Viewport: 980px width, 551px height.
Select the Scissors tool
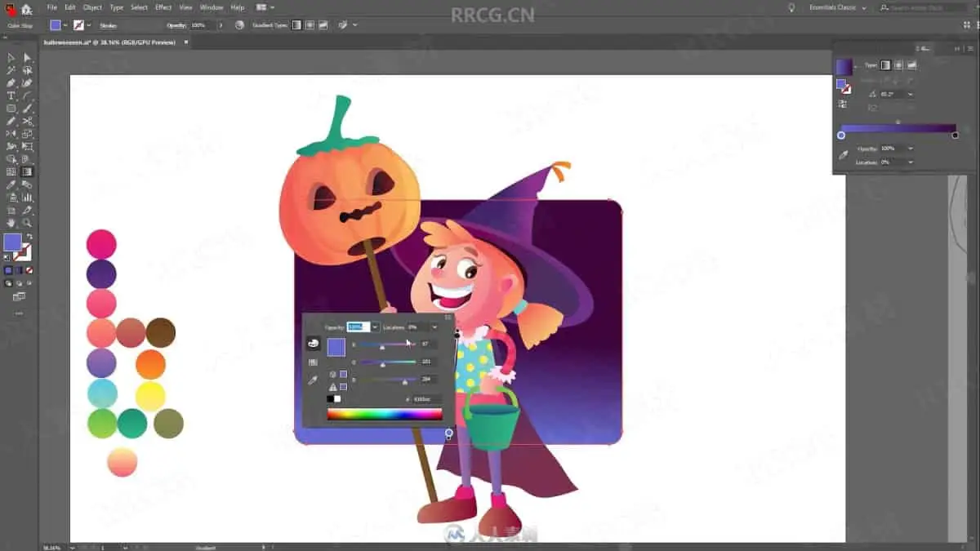[27, 121]
